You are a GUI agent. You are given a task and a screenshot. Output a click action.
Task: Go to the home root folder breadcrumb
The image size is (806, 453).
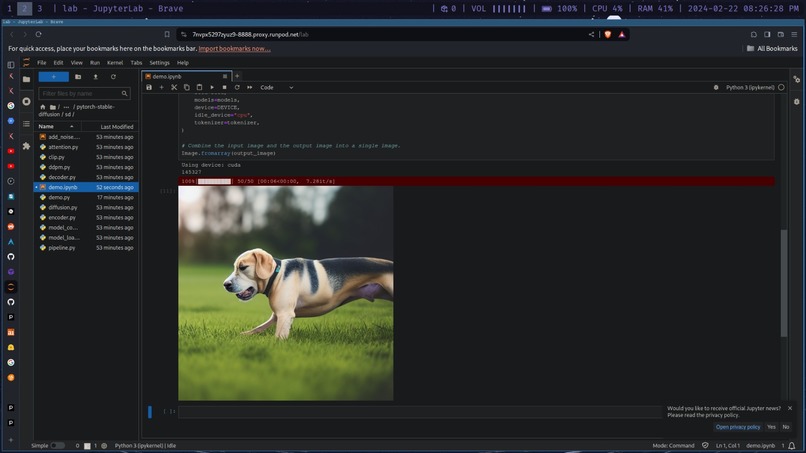(x=43, y=107)
